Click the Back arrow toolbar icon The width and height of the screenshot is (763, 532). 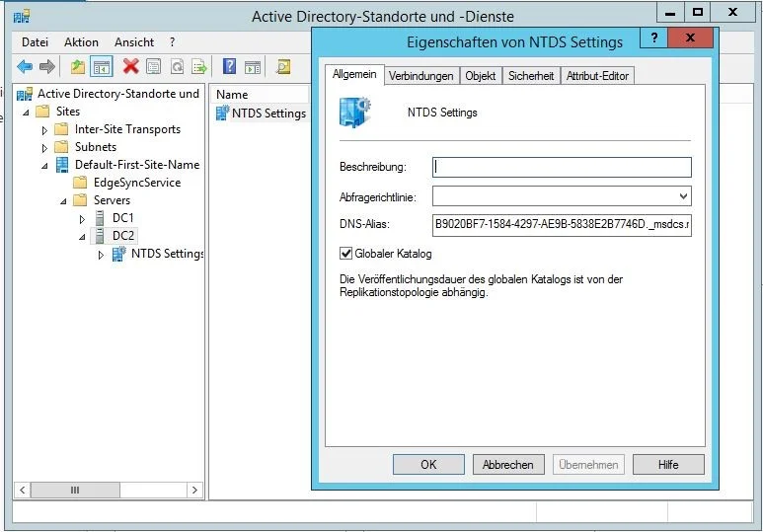pos(25,66)
